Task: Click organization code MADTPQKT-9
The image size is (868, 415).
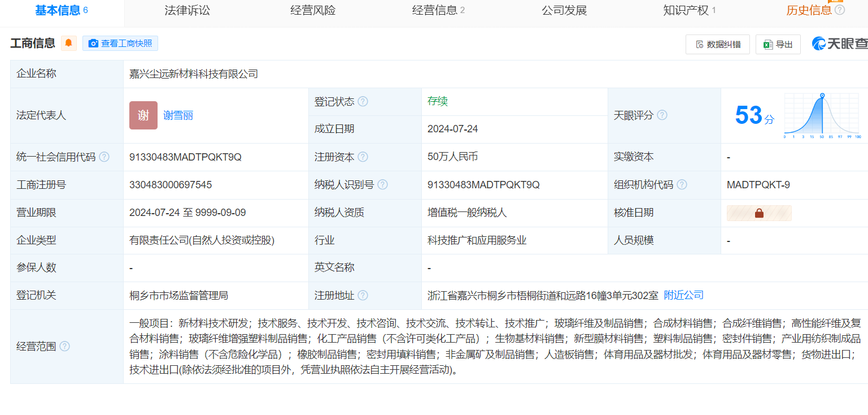Action: click(758, 185)
